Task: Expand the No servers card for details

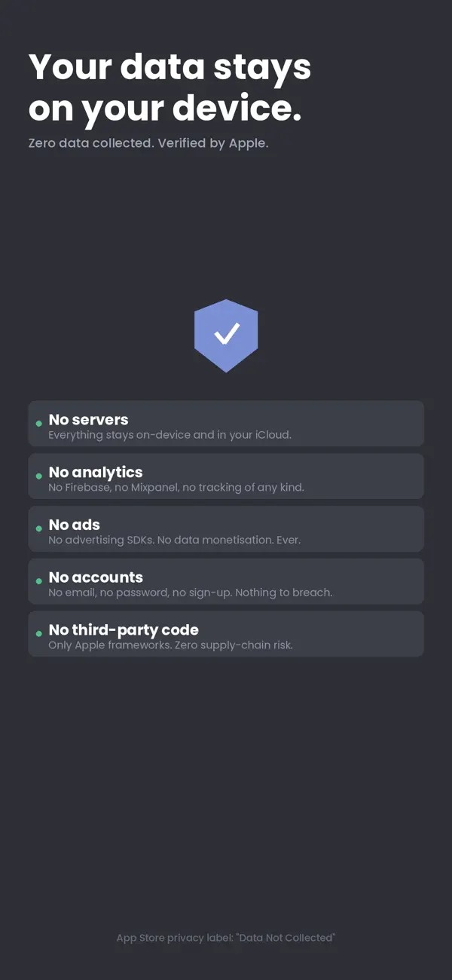Action: pos(226,424)
